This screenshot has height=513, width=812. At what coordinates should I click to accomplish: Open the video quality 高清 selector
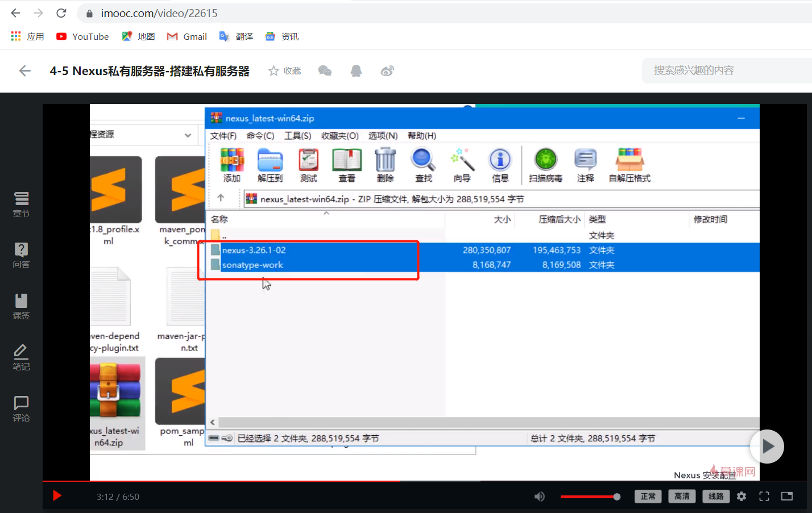click(x=682, y=497)
